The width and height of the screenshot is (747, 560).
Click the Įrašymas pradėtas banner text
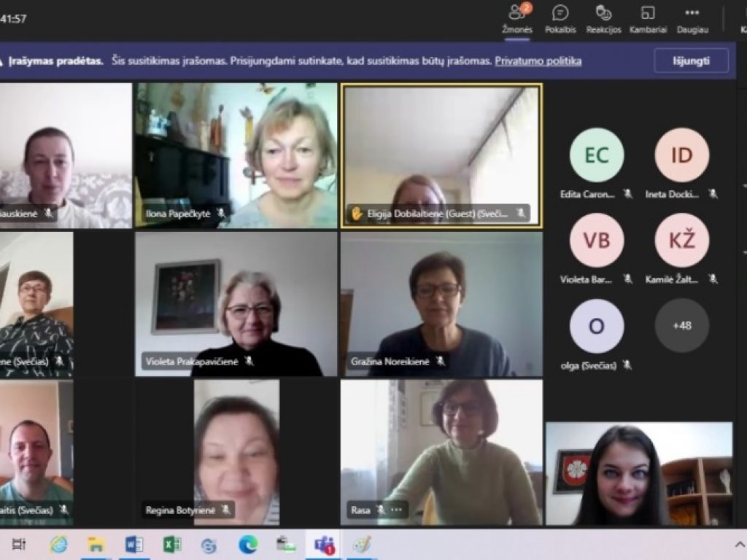point(55,61)
